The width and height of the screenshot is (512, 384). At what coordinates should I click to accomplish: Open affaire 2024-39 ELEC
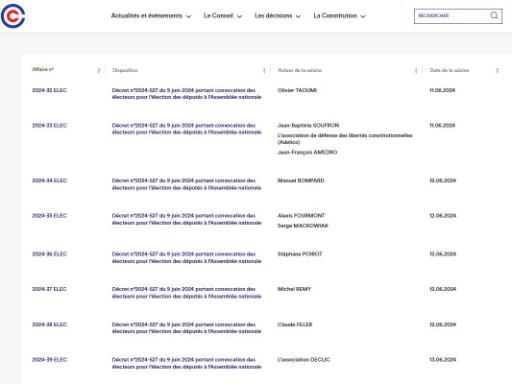(49, 360)
